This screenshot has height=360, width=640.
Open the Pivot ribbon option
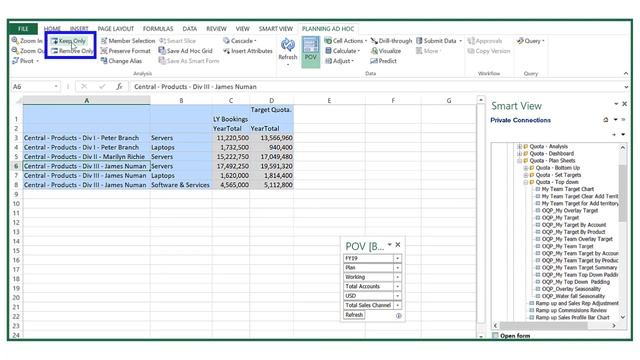click(x=25, y=61)
